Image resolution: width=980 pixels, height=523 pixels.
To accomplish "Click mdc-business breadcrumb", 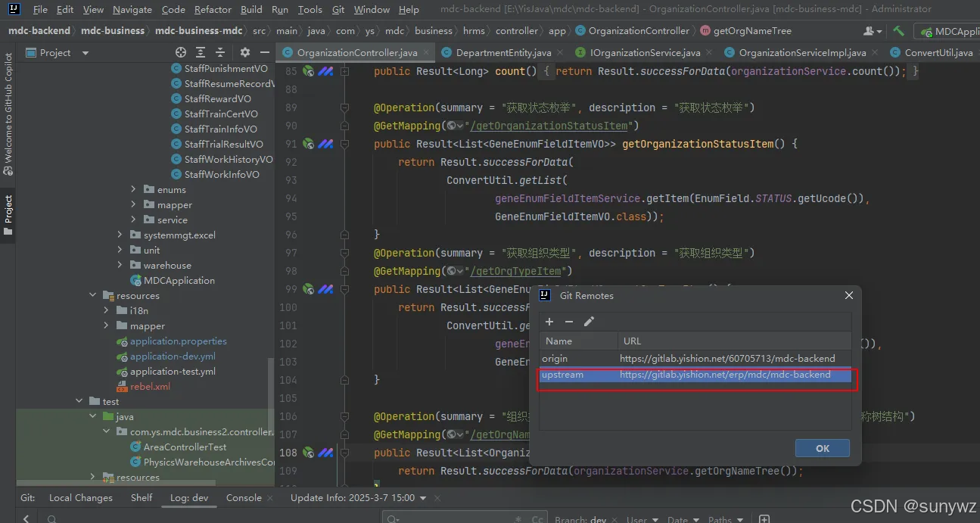I will (113, 31).
